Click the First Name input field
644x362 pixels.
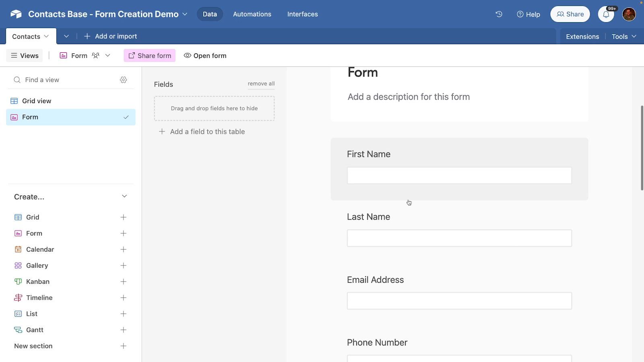click(x=459, y=175)
